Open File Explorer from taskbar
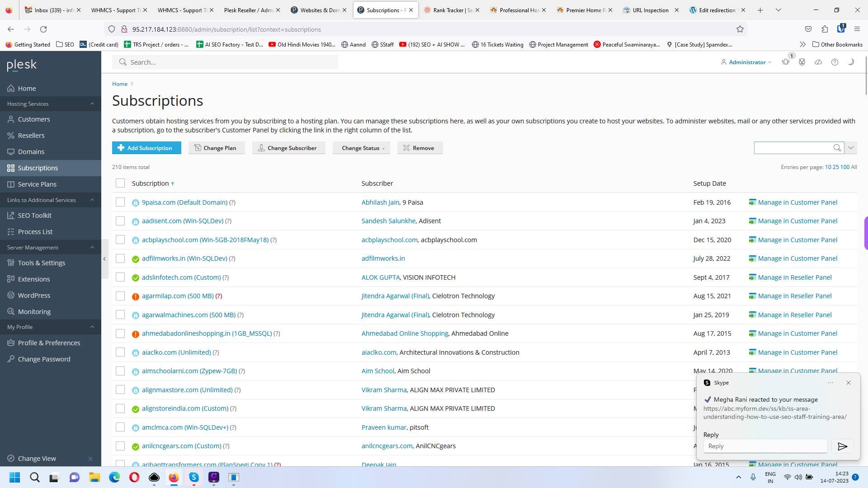Screen dimensions: 868x488 point(94,477)
